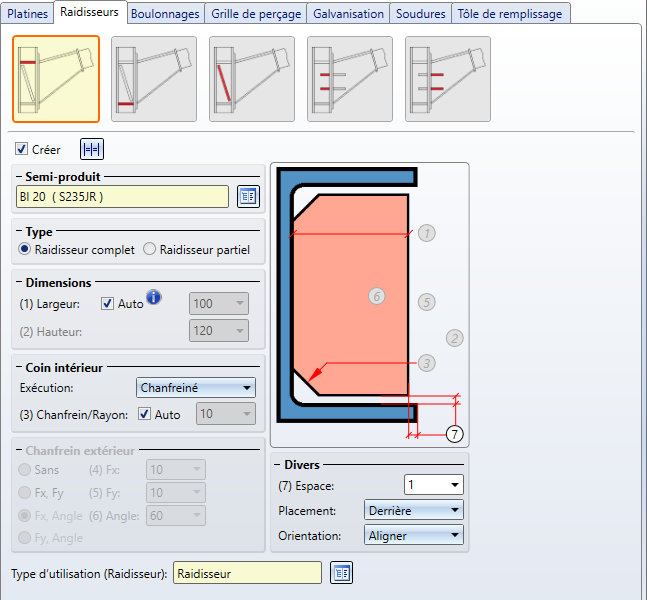This screenshot has height=600, width=647.
Task: Open the Type d'utilisation catalog icon
Action: pyautogui.click(x=341, y=573)
